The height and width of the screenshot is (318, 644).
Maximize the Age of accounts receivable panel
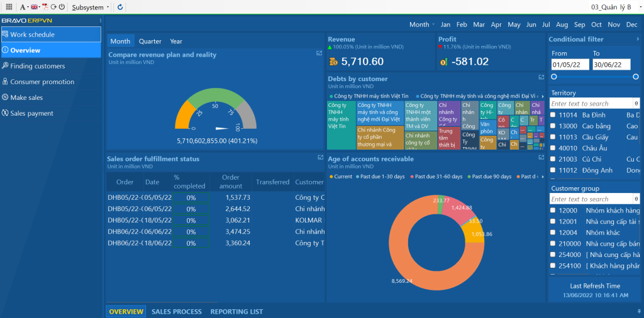pyautogui.click(x=541, y=157)
